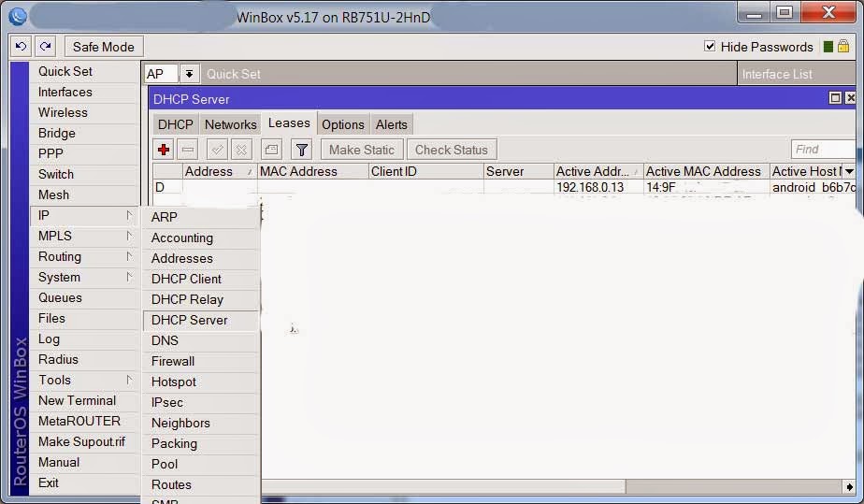Enable lease with checkmark icon

pyautogui.click(x=217, y=150)
